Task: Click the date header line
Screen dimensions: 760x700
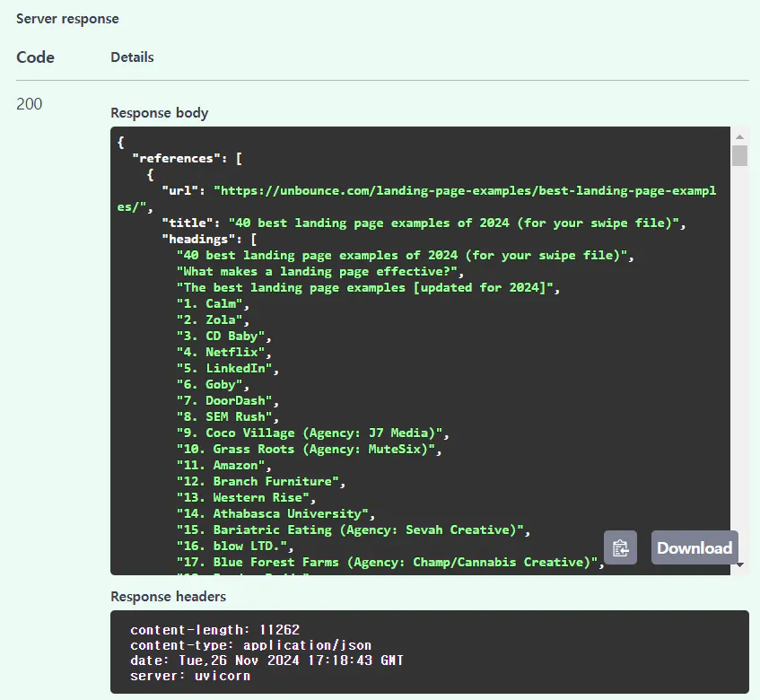Action: [x=266, y=661]
